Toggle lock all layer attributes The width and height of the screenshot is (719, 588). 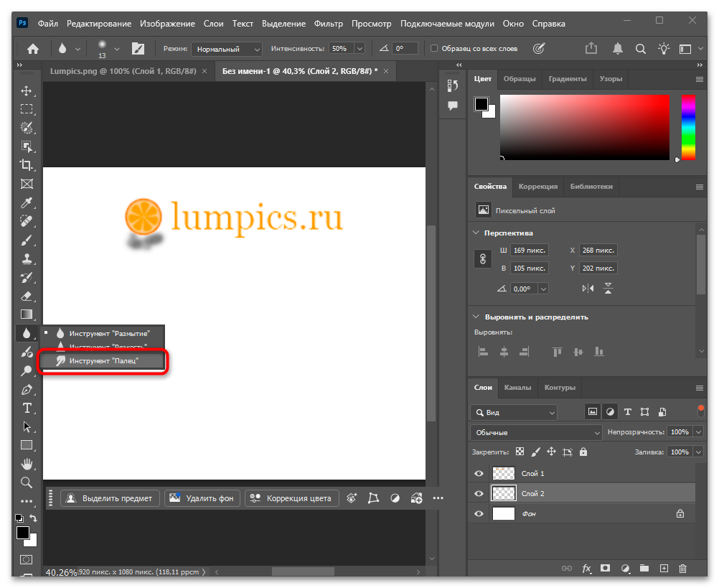583,452
